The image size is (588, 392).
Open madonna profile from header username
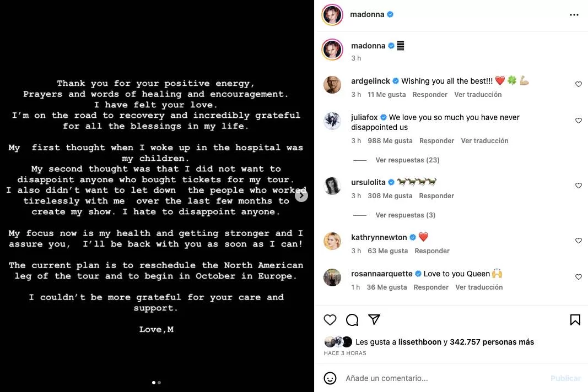367,15
